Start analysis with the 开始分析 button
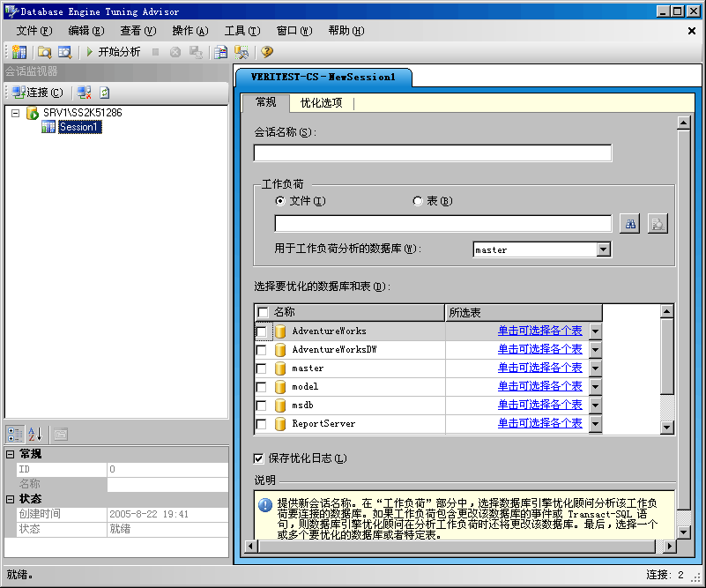706x588 pixels. tap(114, 52)
